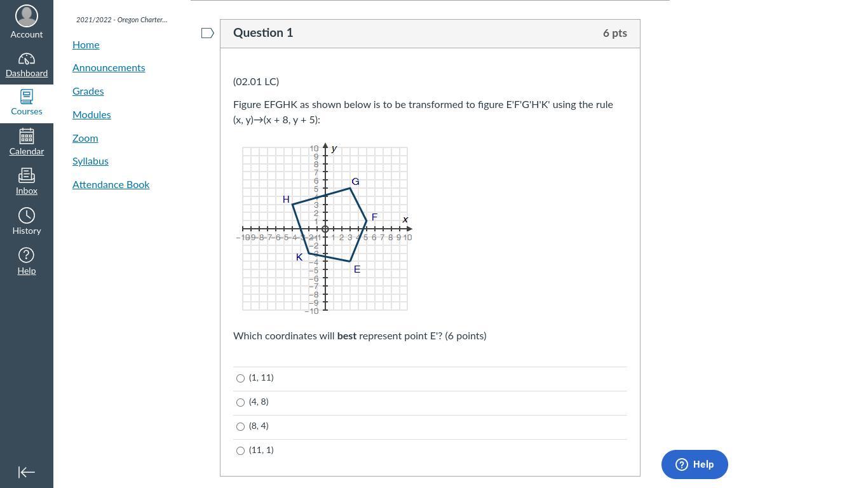Open History clock icon
The width and height of the screenshot is (868, 488).
click(26, 215)
